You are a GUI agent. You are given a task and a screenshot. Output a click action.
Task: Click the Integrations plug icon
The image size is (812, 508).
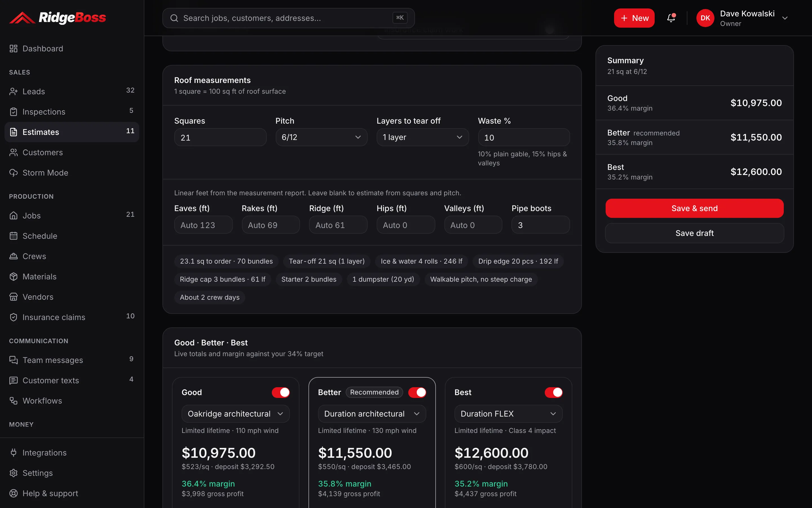(x=14, y=453)
